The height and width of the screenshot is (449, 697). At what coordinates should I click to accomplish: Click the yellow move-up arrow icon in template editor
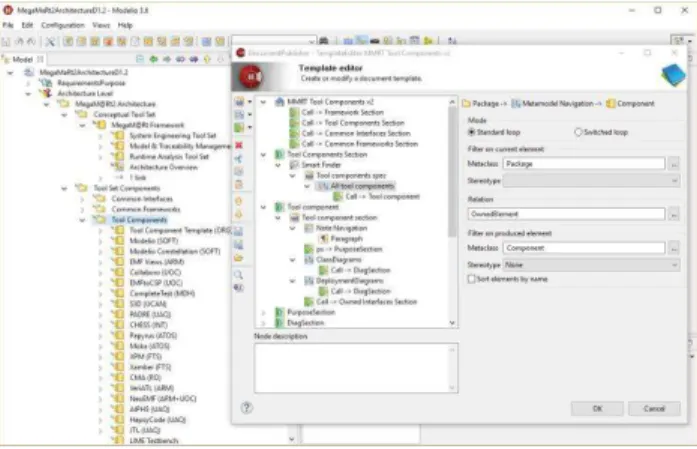coord(239,201)
